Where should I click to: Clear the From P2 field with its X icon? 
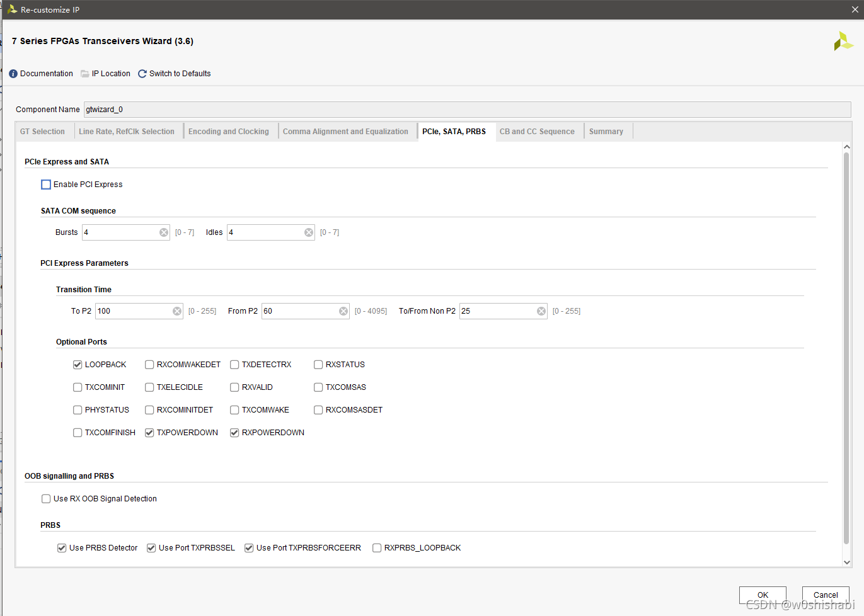(x=343, y=311)
